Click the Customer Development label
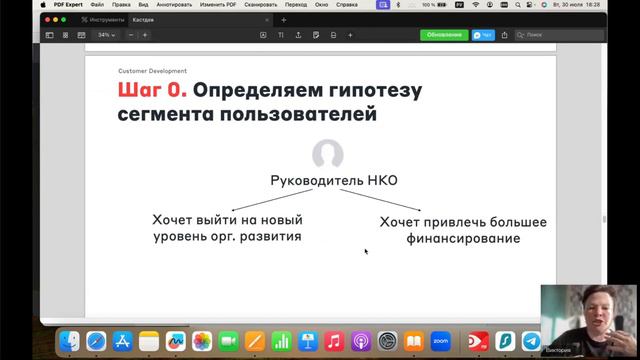Image resolution: width=640 pixels, height=360 pixels. 152,71
